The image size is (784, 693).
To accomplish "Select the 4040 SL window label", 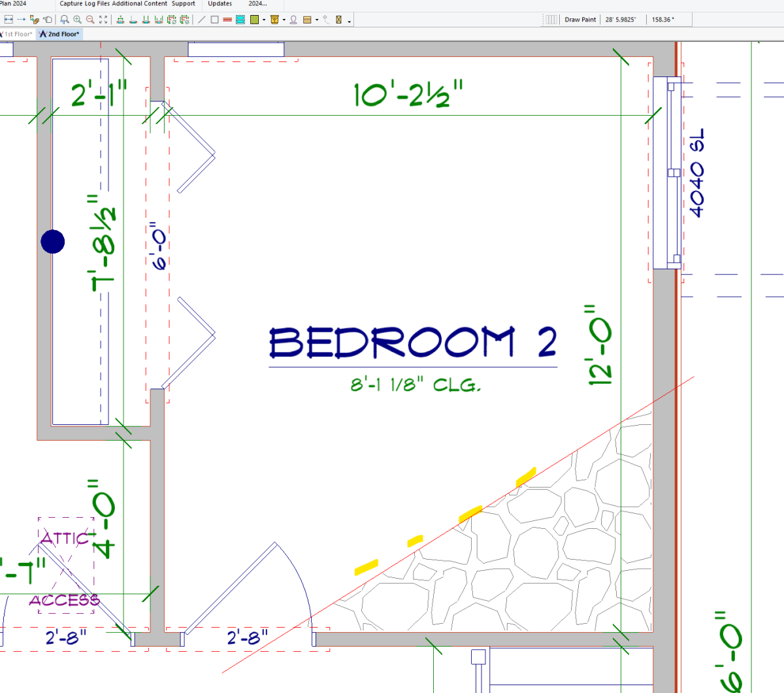I will [x=697, y=173].
